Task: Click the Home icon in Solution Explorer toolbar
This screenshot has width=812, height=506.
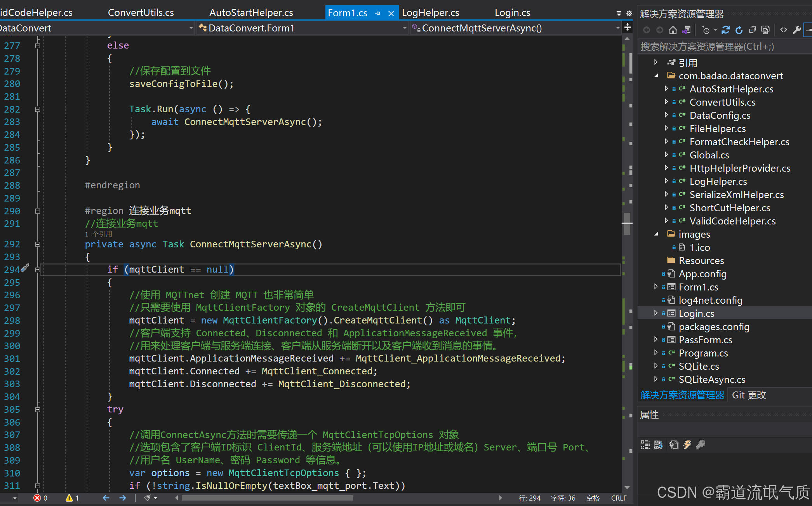Action: 673,30
